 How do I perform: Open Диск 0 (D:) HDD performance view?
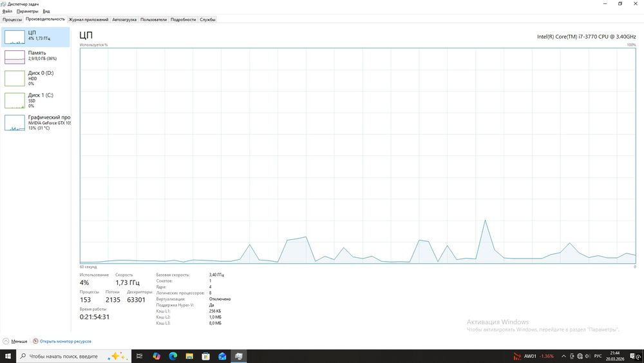coord(35,78)
